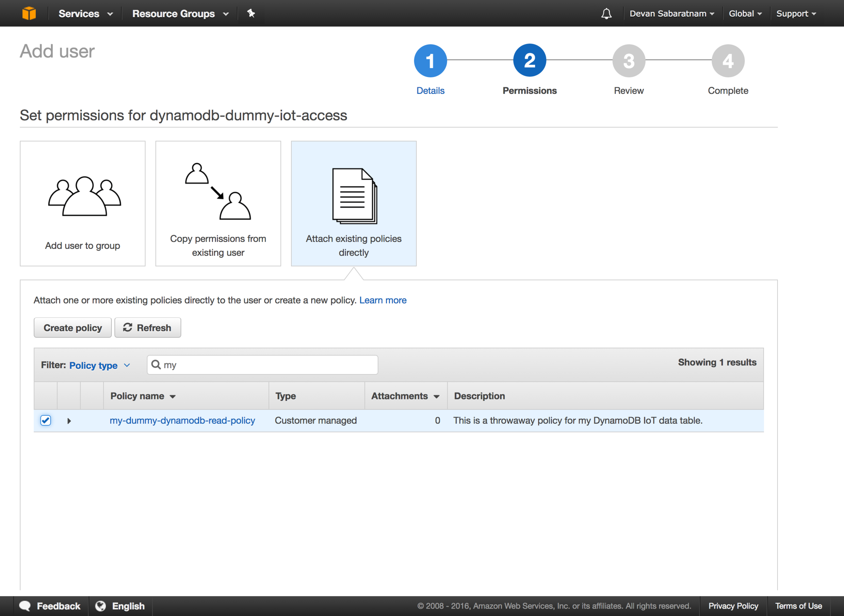
Task: Open the Services dropdown menu
Action: click(x=85, y=13)
